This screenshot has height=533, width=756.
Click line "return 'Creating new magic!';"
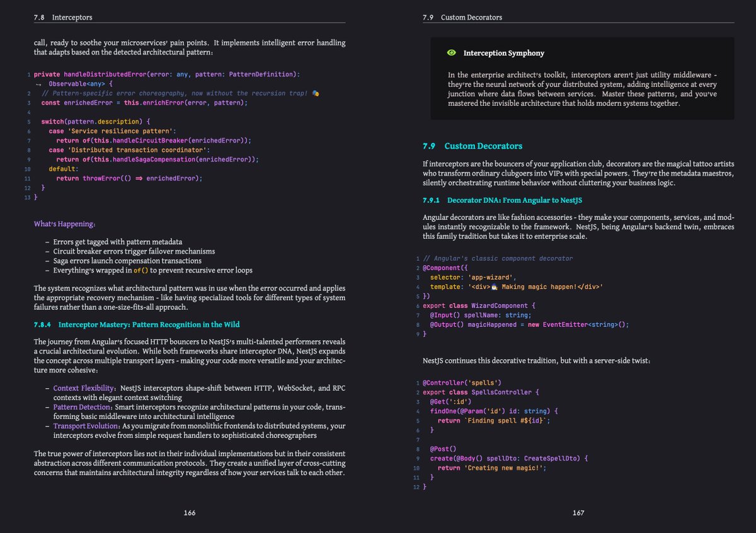point(492,467)
